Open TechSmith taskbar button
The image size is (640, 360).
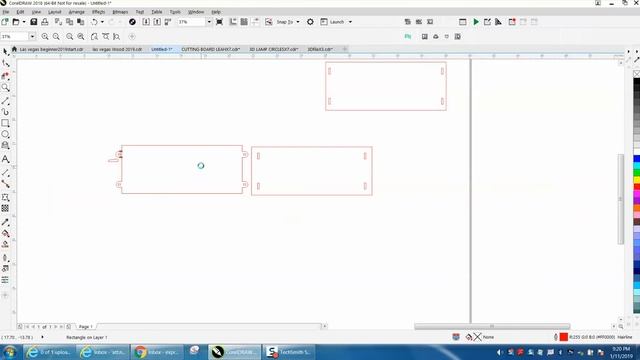pos(289,352)
